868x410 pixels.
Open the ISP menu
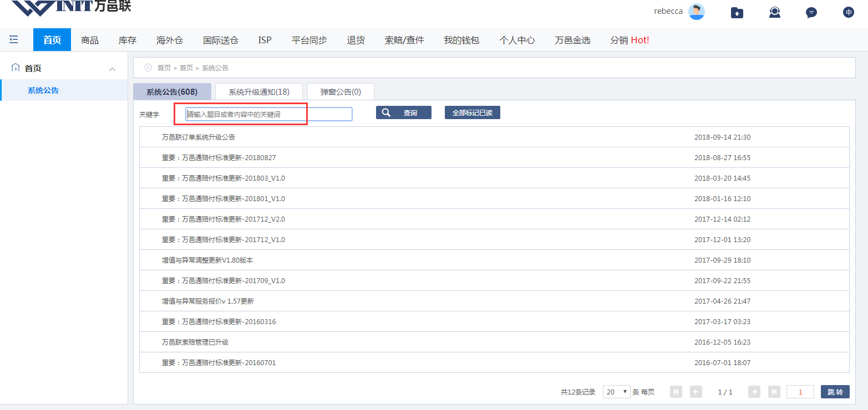coord(265,40)
